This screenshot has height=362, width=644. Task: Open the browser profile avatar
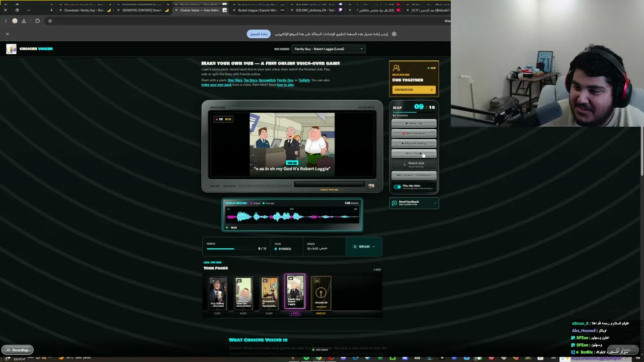click(x=15, y=21)
